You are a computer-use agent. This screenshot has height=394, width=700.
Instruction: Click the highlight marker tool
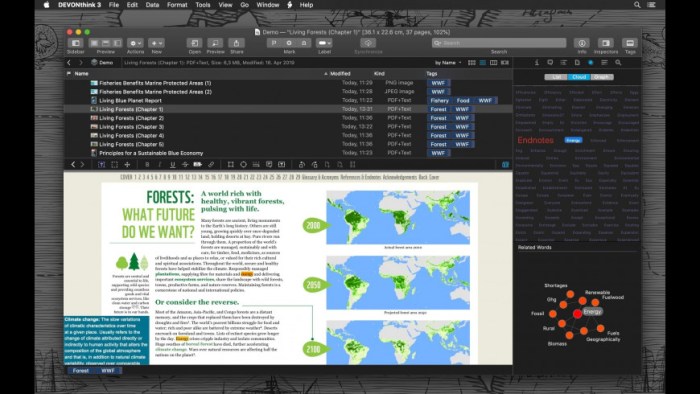[197, 165]
